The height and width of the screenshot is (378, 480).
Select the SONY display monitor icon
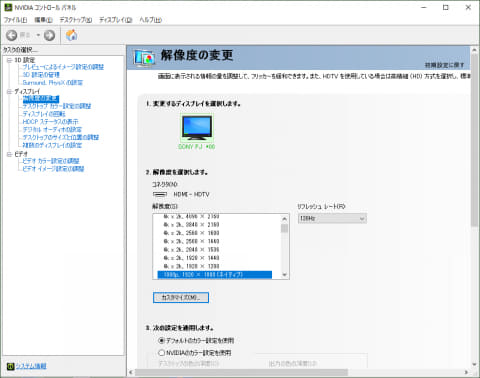coord(197,128)
